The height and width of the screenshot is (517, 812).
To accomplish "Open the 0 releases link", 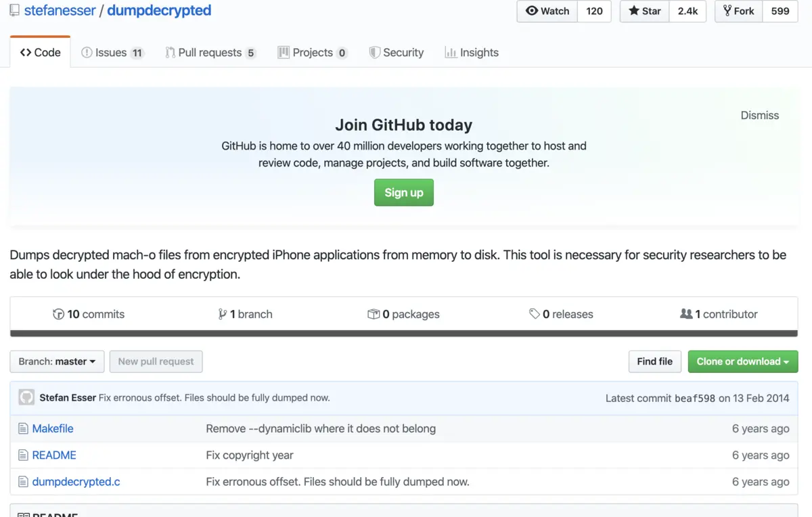I will [561, 314].
